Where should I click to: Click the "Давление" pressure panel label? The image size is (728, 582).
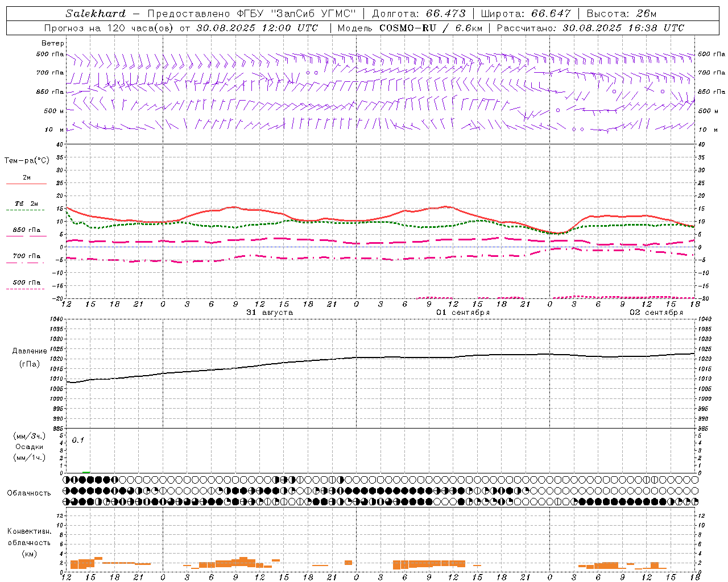tap(30, 351)
